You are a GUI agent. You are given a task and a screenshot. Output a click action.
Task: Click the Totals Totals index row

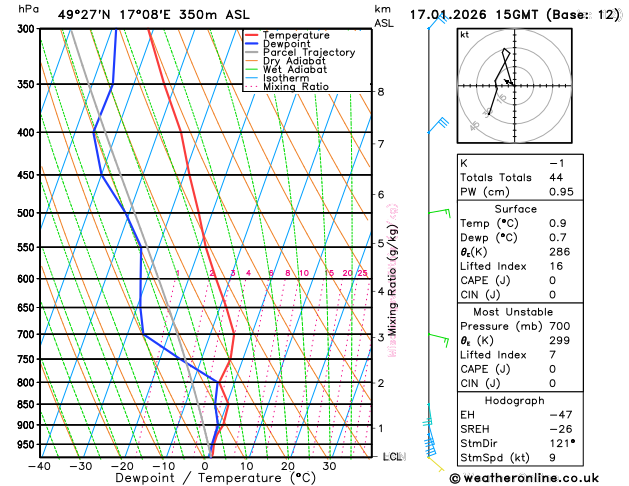tap(520, 177)
